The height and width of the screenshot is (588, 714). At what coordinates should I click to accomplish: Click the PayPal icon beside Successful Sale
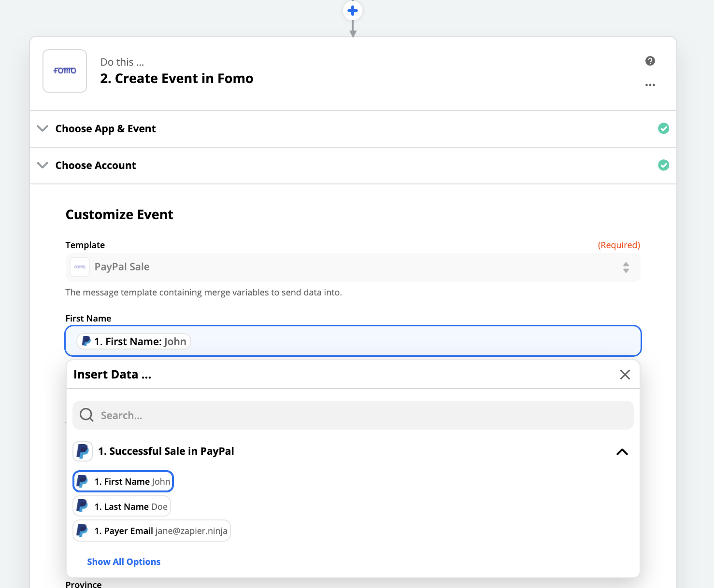point(83,451)
